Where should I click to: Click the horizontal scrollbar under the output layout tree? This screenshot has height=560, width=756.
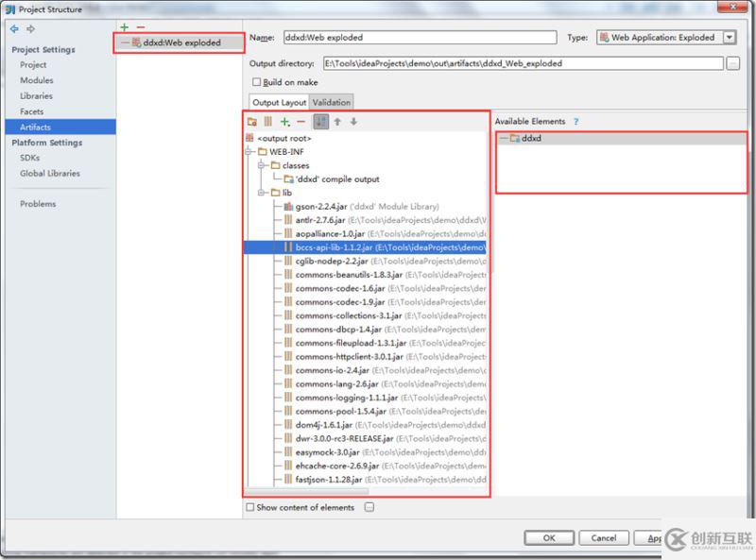pos(306,492)
